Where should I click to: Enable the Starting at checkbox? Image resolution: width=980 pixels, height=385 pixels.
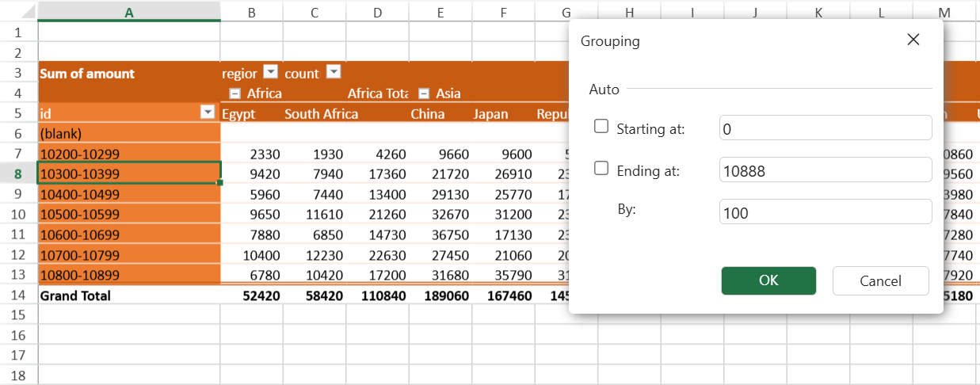601,127
